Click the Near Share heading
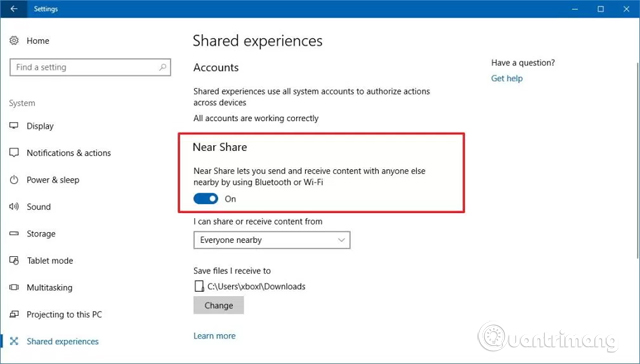The image size is (640, 364). coord(220,147)
